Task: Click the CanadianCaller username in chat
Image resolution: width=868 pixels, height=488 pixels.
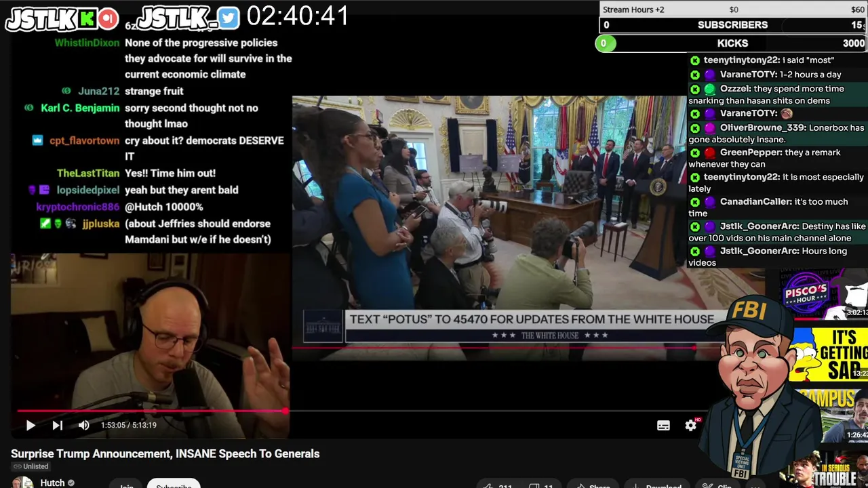Action: (x=755, y=201)
